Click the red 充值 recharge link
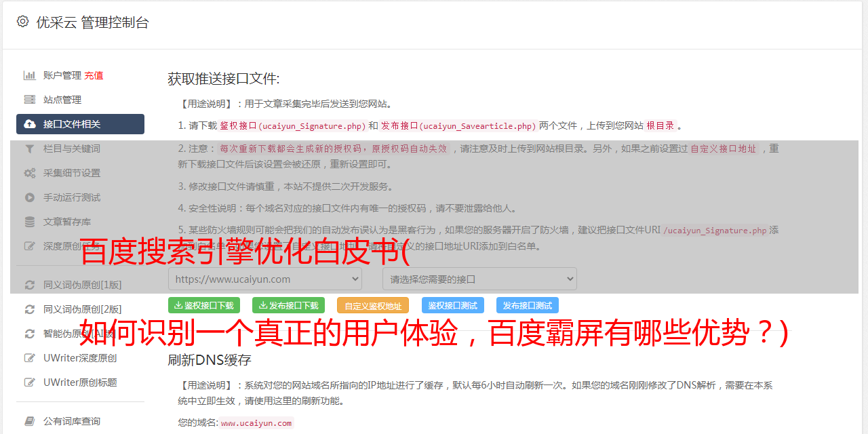The image size is (868, 434). (94, 75)
